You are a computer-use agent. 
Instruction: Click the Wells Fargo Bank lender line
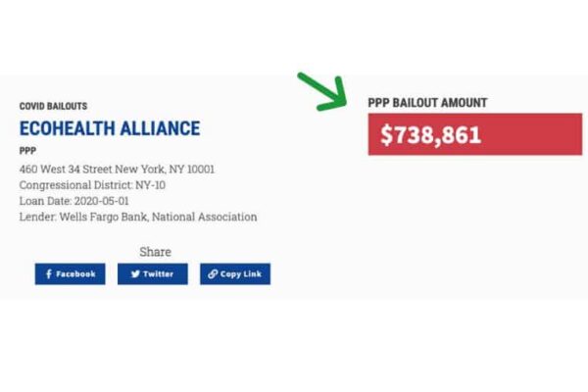point(138,217)
